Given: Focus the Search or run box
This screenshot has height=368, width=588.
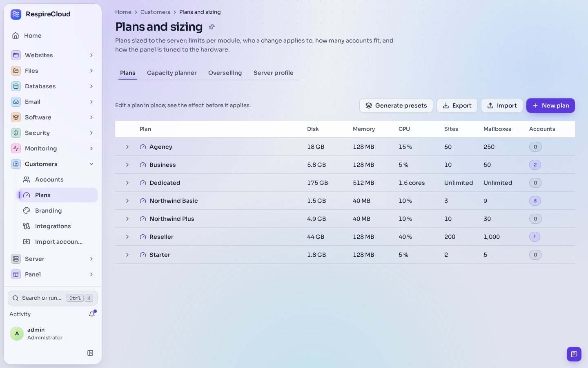Looking at the screenshot, I should pos(53,298).
